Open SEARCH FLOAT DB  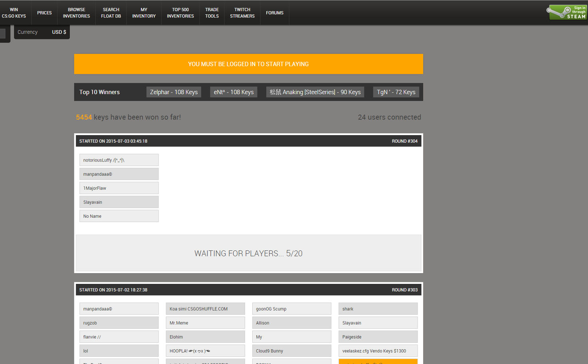(x=111, y=12)
